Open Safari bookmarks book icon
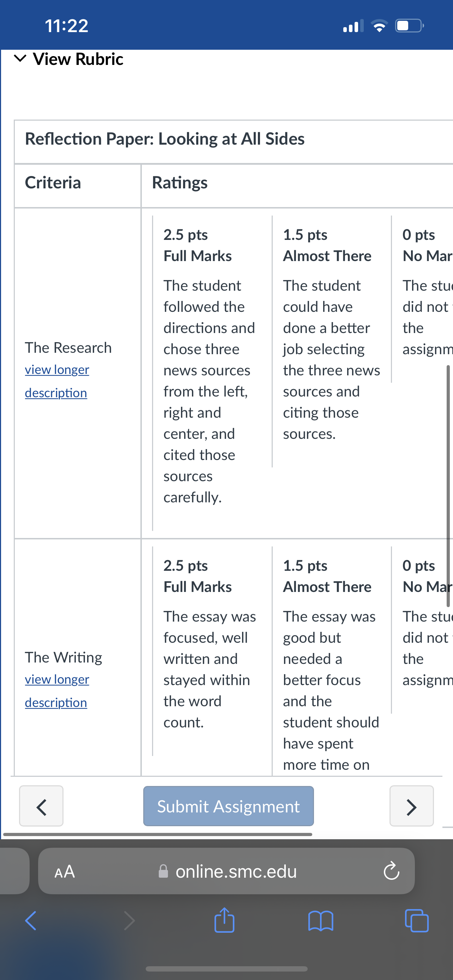This screenshot has height=980, width=453. 321,921
